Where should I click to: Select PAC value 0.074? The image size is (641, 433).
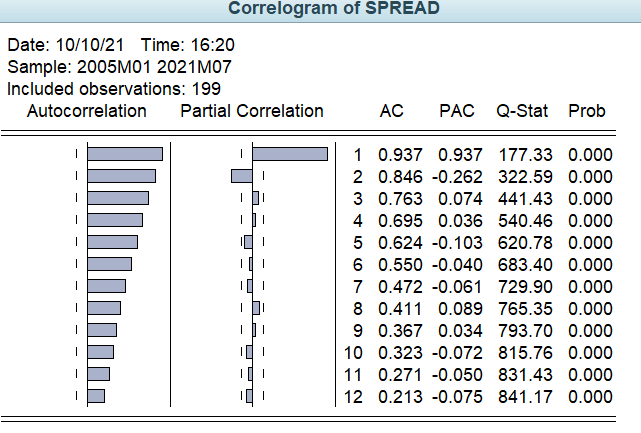[x=460, y=199]
